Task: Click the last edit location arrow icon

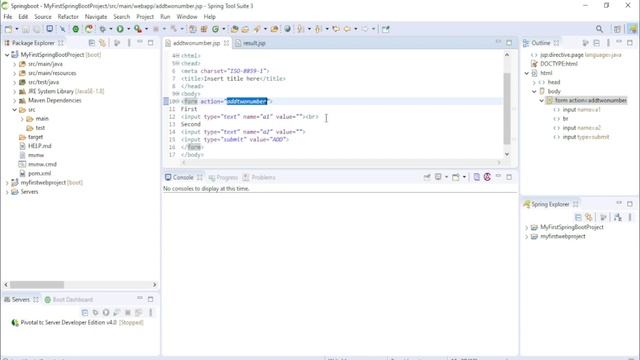Action: coord(336,29)
